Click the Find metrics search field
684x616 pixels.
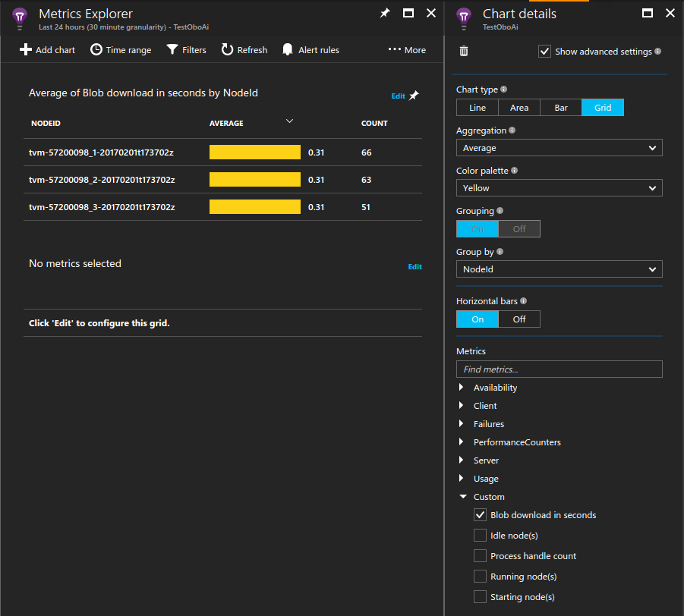559,369
